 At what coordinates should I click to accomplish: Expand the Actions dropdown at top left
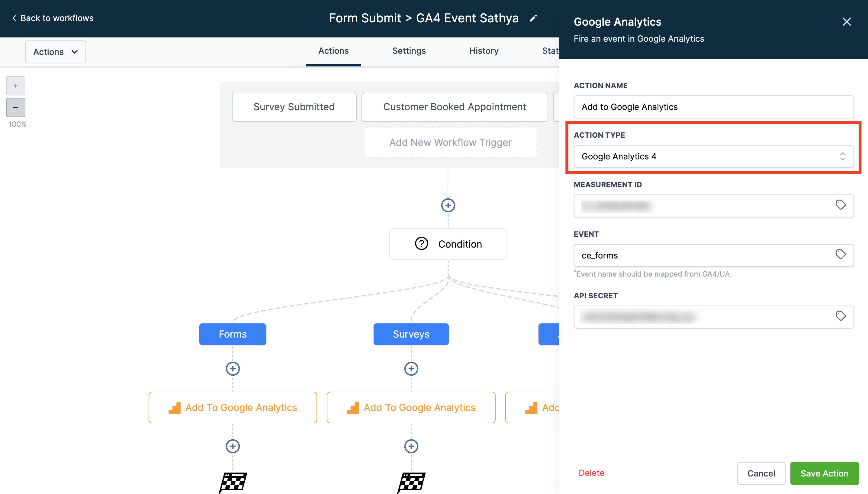[56, 52]
